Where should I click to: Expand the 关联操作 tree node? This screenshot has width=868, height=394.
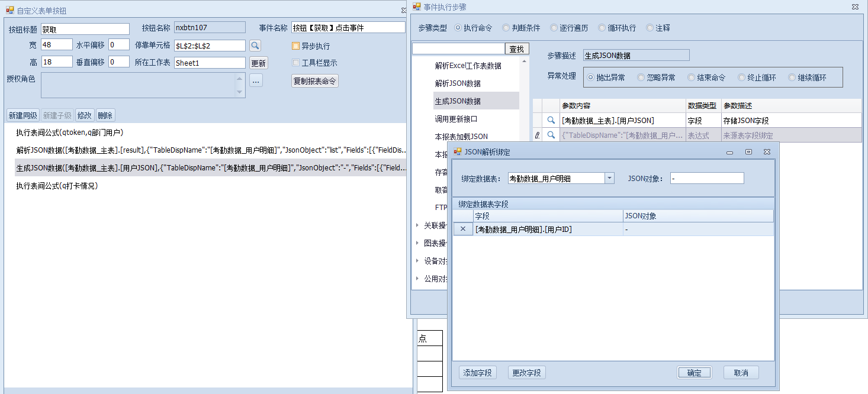click(417, 225)
